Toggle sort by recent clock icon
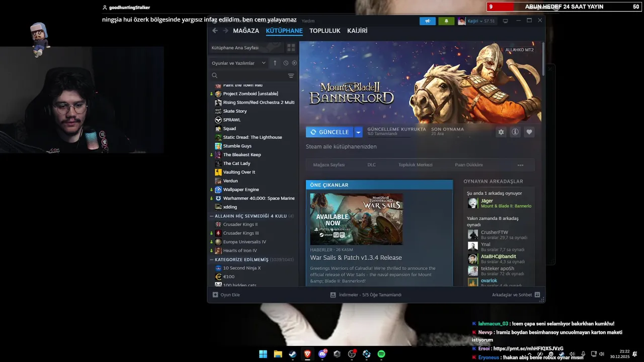The height and width of the screenshot is (362, 644). tap(286, 63)
